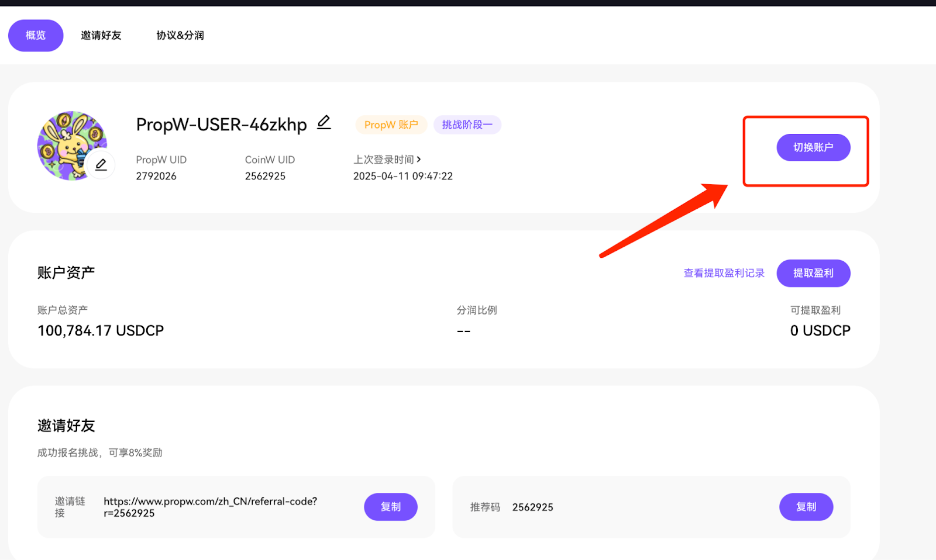Expand last login time (上次登录时间) chevron
Image resolution: width=936 pixels, height=560 pixels.
coord(419,159)
